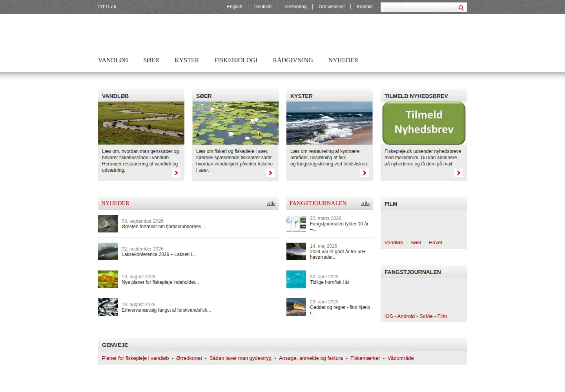Image resolution: width=565 pixels, height=392 pixels.
Task: Open the SØER main menu item
Action: [x=151, y=60]
